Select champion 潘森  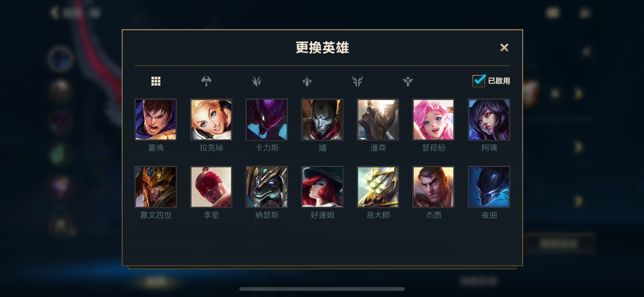tap(378, 119)
